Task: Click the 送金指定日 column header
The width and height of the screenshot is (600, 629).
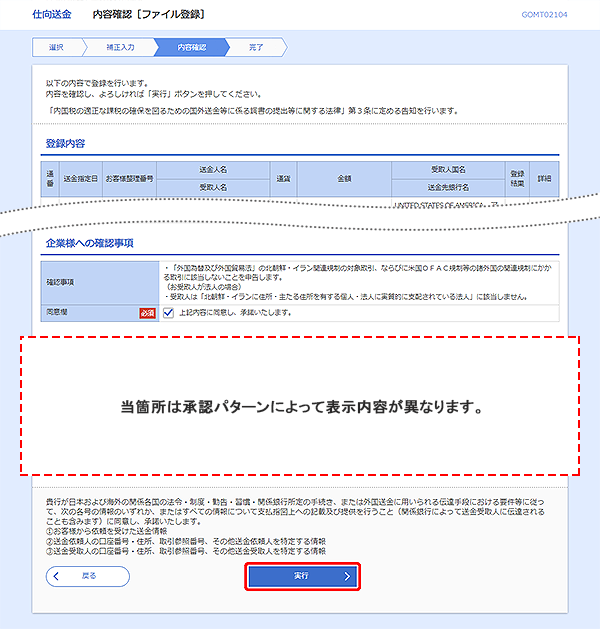Action: [x=81, y=178]
